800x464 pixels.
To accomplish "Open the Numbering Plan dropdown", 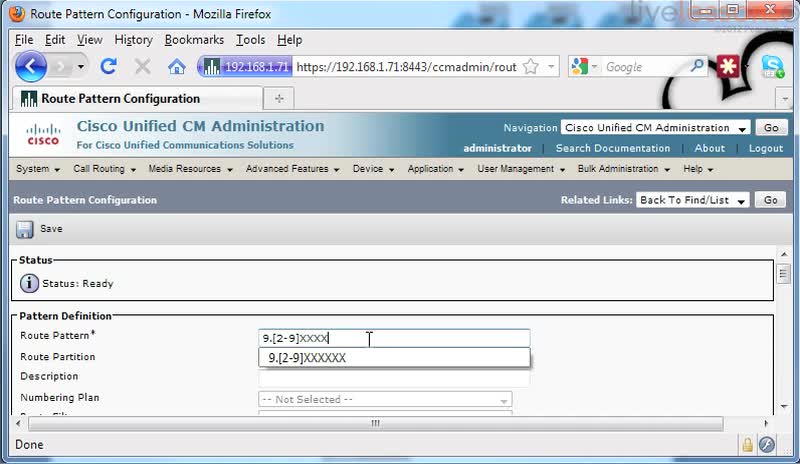I will 385,399.
